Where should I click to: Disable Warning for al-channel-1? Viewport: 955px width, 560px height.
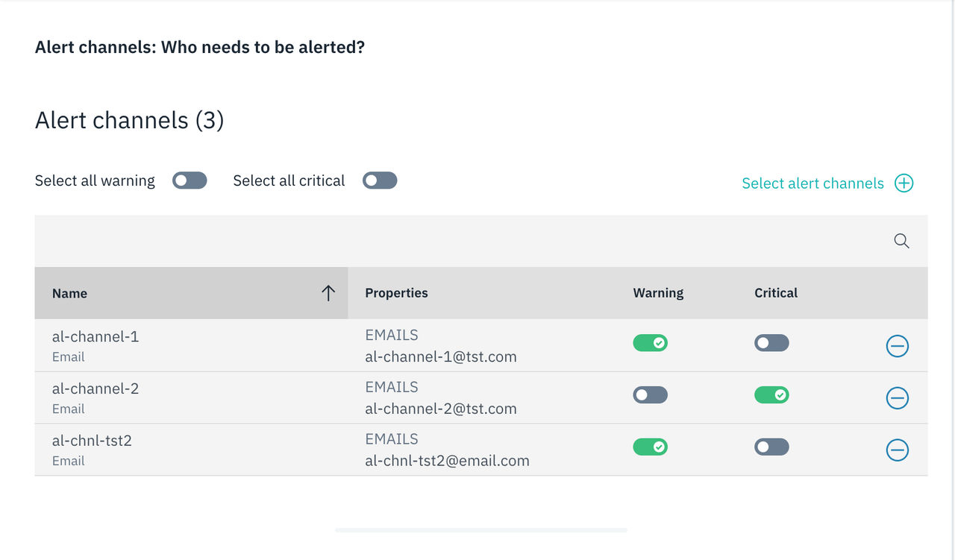coord(651,343)
